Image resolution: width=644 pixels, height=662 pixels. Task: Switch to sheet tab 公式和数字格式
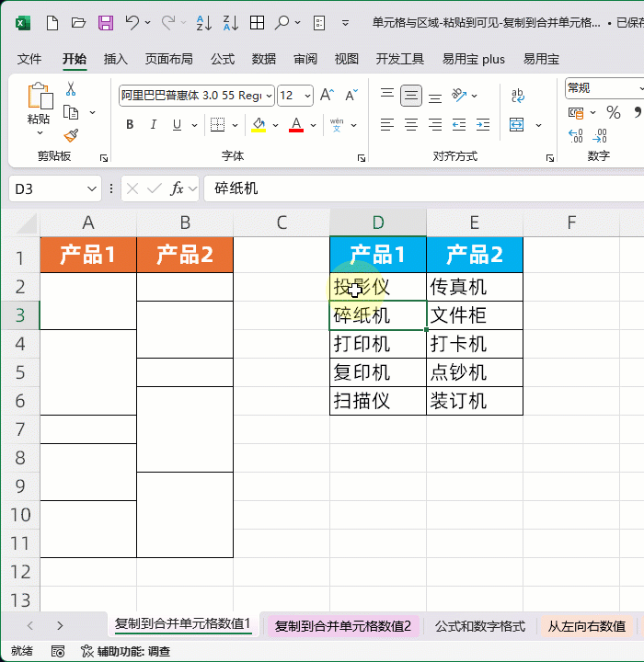pyautogui.click(x=479, y=626)
